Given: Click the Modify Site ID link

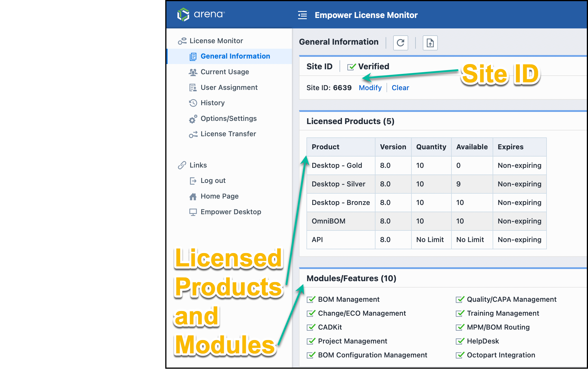Looking at the screenshot, I should [370, 88].
